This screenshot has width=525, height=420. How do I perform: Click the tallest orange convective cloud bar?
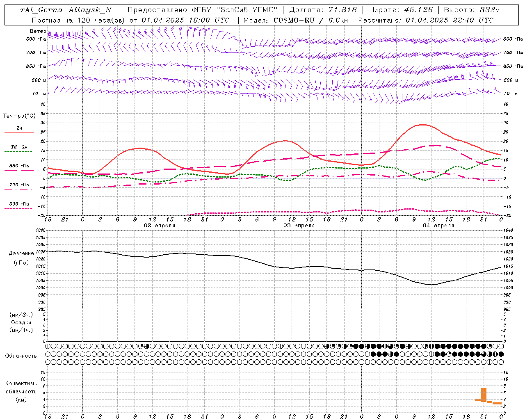pos(484,395)
